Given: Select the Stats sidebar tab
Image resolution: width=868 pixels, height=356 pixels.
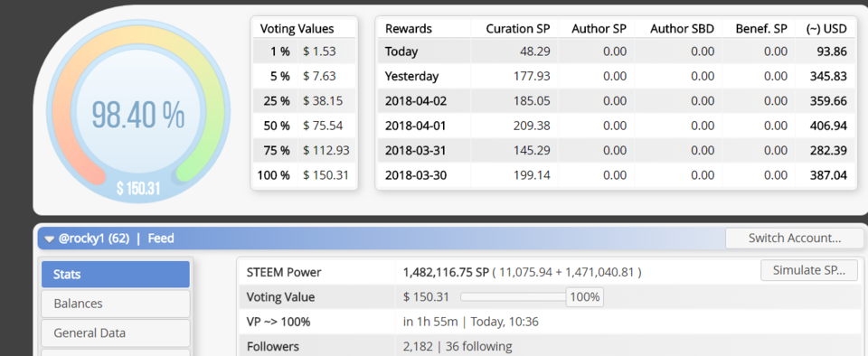Looking at the screenshot, I should tap(116, 274).
